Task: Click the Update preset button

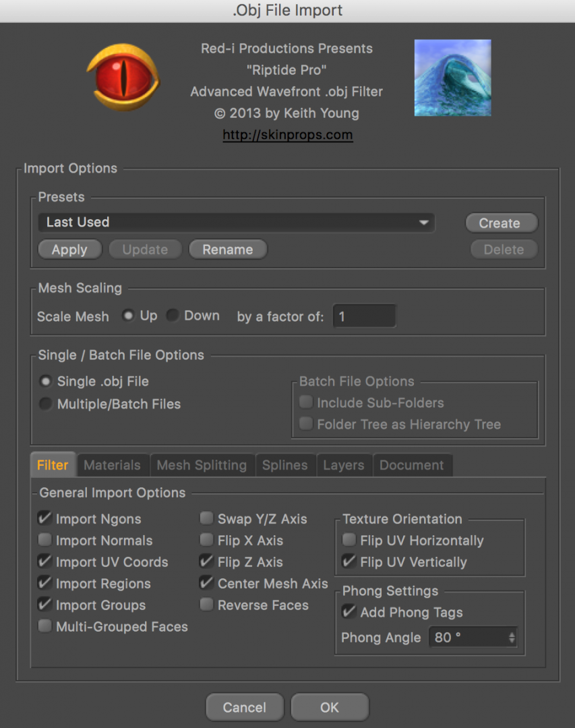Action: coord(145,249)
